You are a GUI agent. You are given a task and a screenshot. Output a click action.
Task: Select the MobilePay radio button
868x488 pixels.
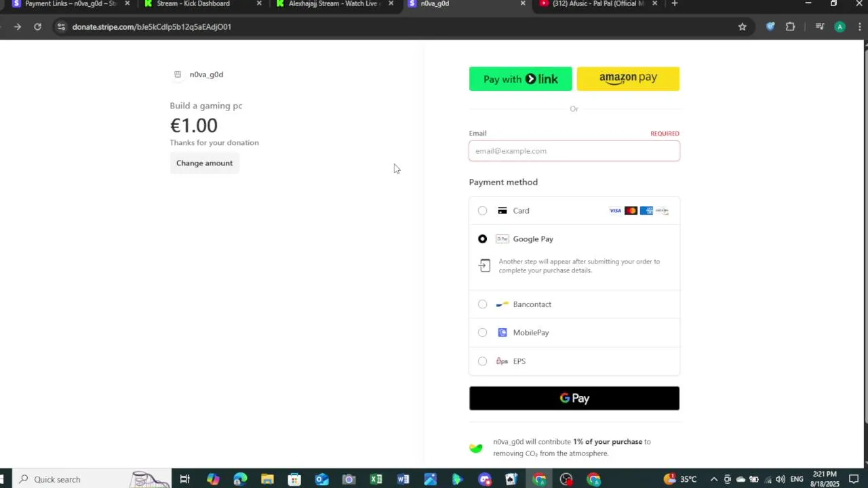[482, 333]
